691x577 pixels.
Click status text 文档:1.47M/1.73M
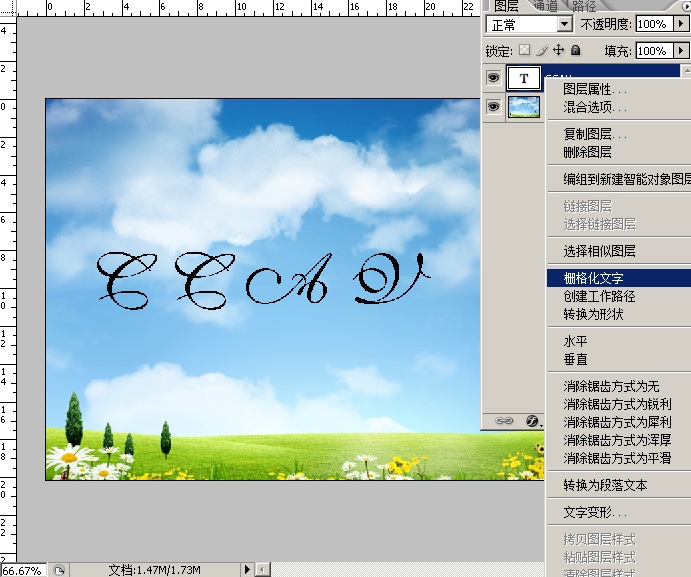(x=155, y=570)
